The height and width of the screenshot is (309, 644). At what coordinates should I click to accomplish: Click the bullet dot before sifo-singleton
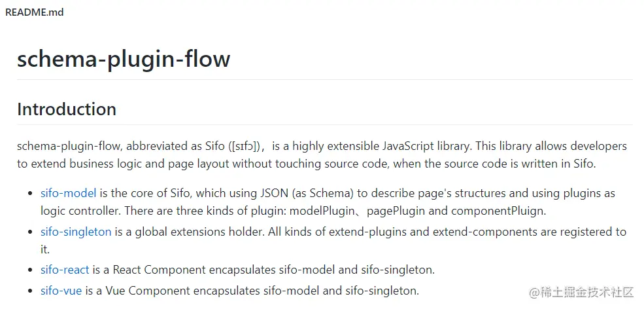[29, 232]
